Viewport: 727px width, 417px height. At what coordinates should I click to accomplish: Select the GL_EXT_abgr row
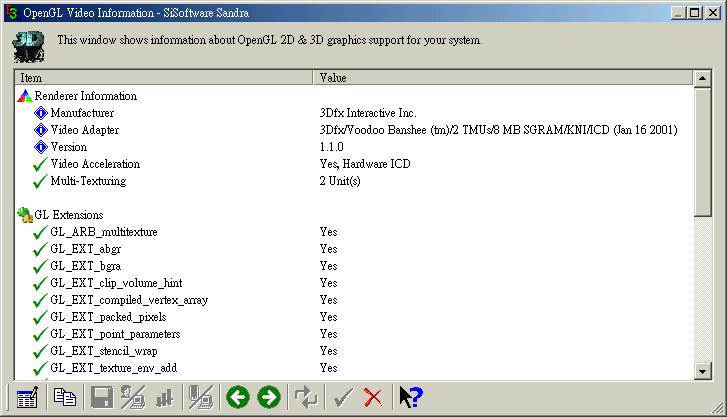point(86,249)
